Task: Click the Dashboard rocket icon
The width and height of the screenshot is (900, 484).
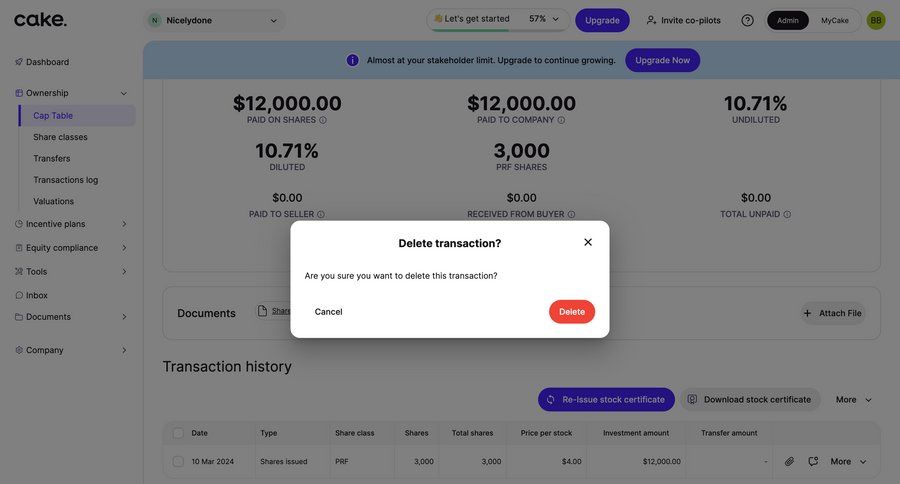Action: coord(19,62)
